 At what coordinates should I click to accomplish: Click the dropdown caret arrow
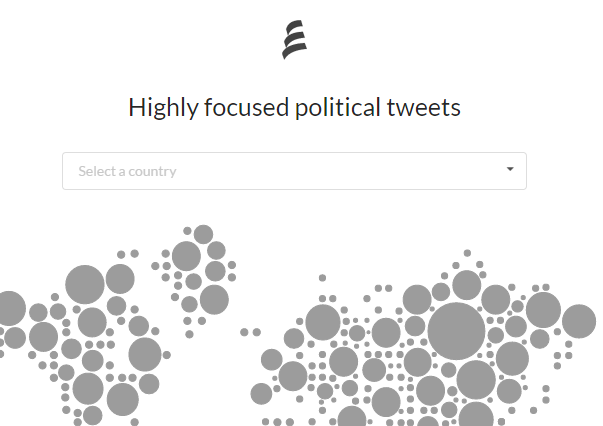point(510,170)
